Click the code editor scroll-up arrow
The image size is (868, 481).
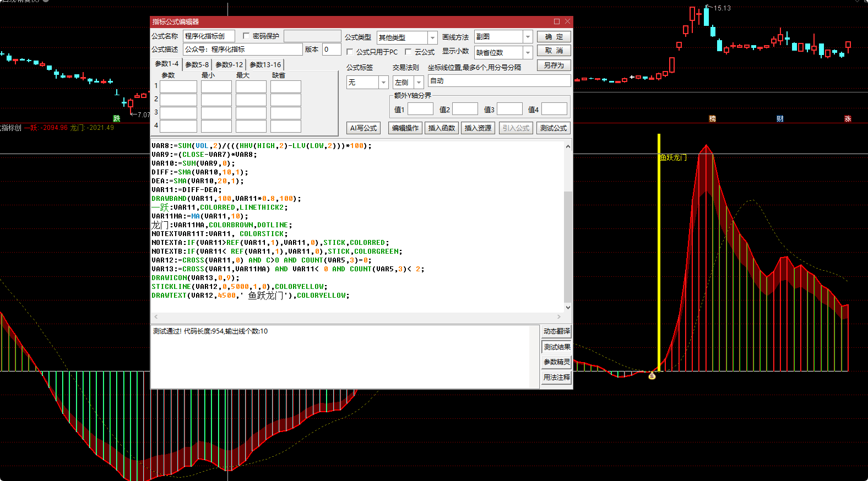pyautogui.click(x=568, y=146)
